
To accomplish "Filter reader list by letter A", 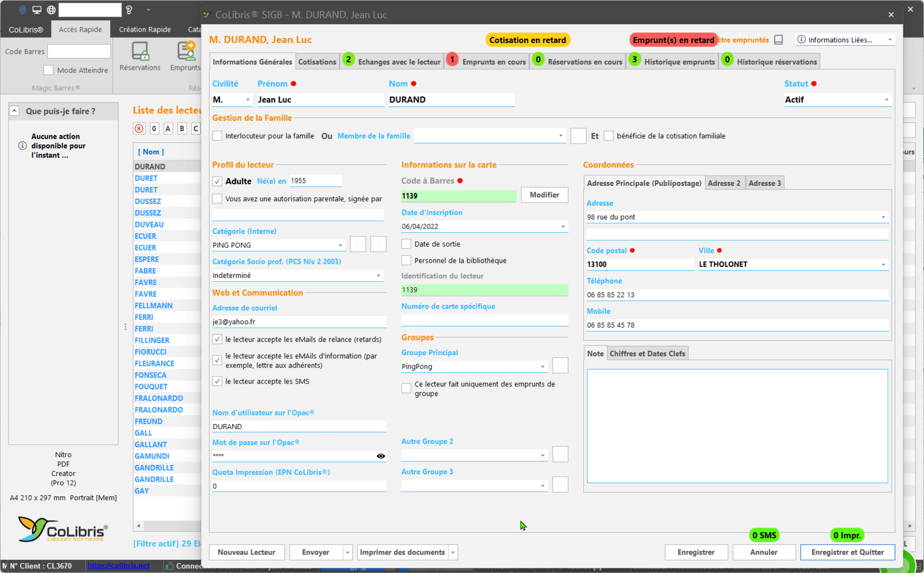I will coord(168,128).
